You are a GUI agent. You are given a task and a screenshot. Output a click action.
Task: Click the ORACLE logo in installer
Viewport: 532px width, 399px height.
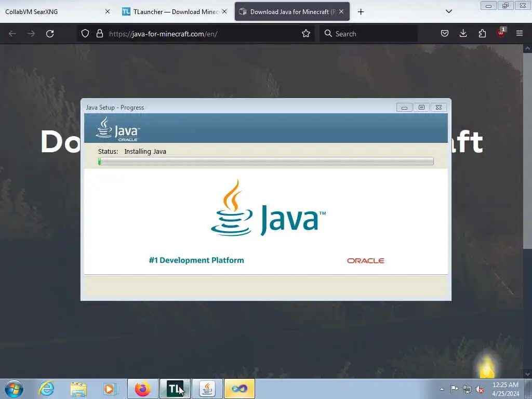coord(365,261)
